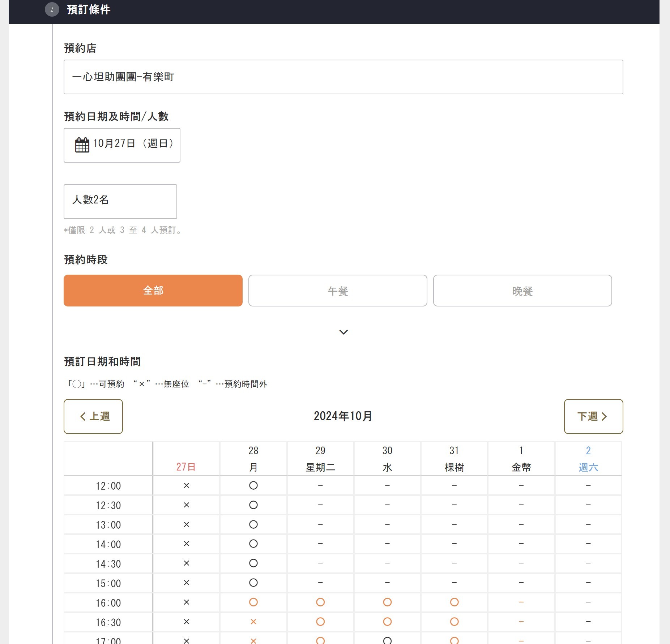The height and width of the screenshot is (644, 670).
Task: Go to next week with 下週
Action: click(x=593, y=416)
